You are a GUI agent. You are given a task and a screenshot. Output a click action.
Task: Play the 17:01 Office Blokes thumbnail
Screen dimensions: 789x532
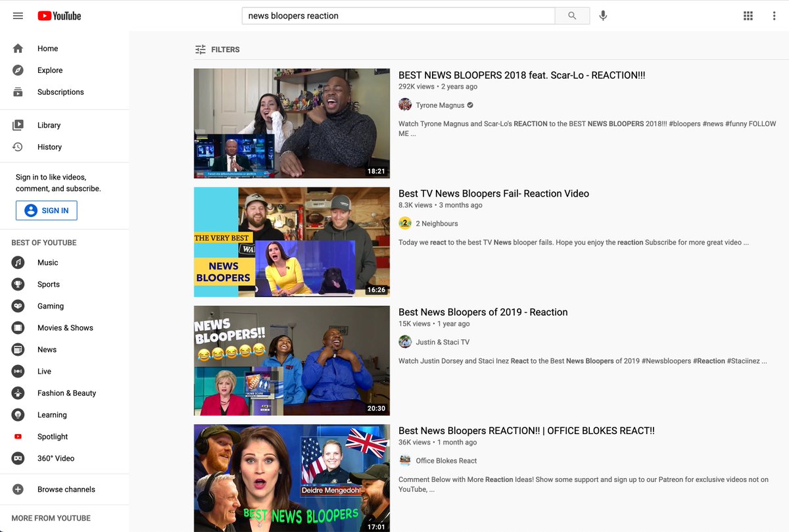(x=292, y=478)
